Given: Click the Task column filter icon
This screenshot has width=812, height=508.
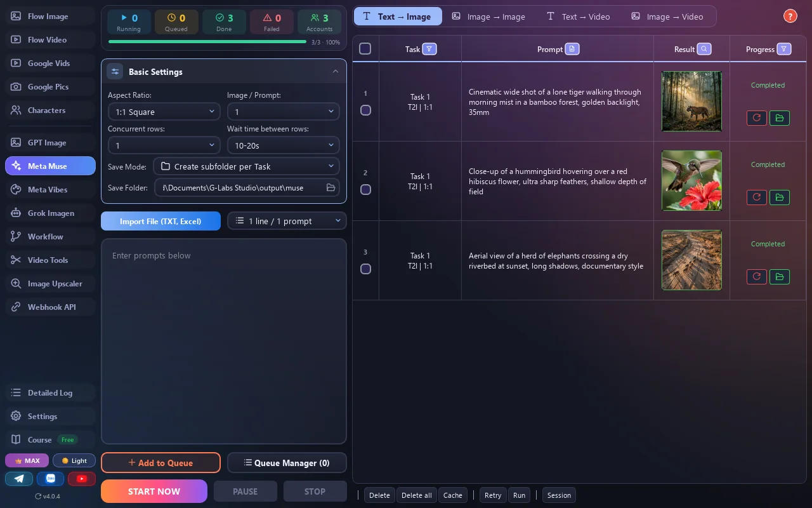Looking at the screenshot, I should click(429, 49).
